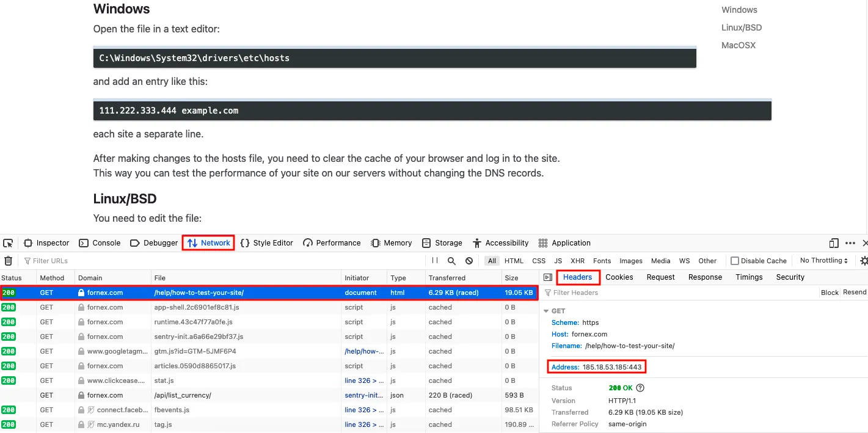This screenshot has width=868, height=433.
Task: Click the Resend button
Action: click(855, 293)
